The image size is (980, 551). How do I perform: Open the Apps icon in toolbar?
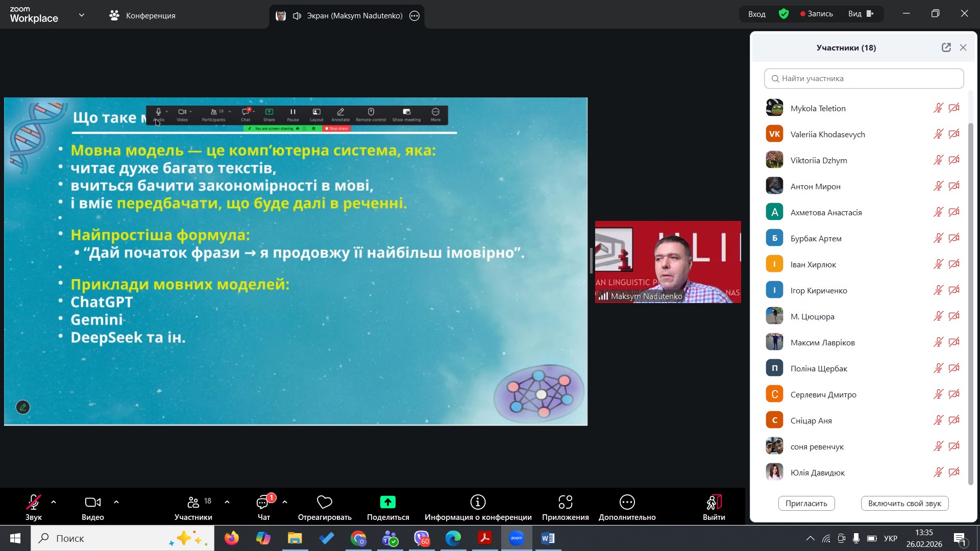[x=565, y=503]
